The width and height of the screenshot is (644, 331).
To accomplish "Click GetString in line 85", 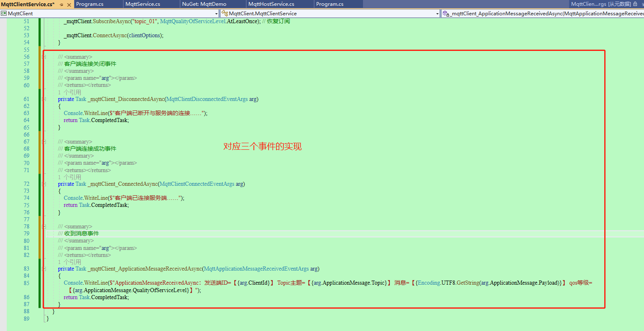I will click(468, 283).
